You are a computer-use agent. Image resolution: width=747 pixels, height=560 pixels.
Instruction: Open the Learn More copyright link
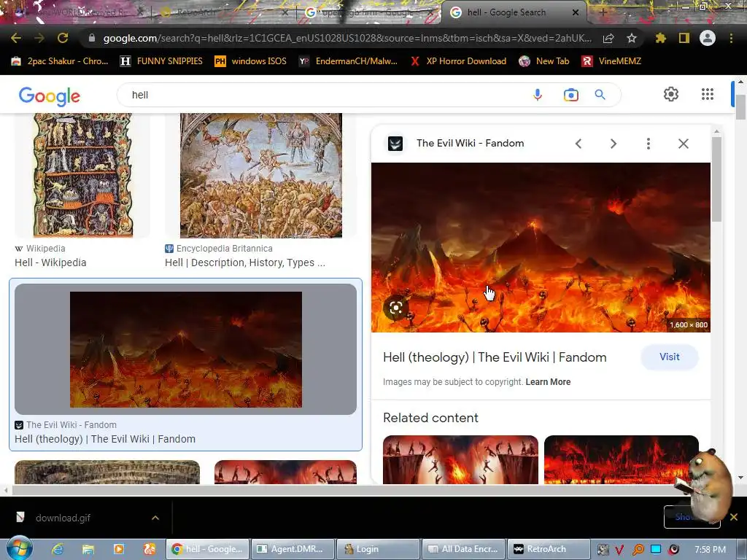pyautogui.click(x=548, y=382)
